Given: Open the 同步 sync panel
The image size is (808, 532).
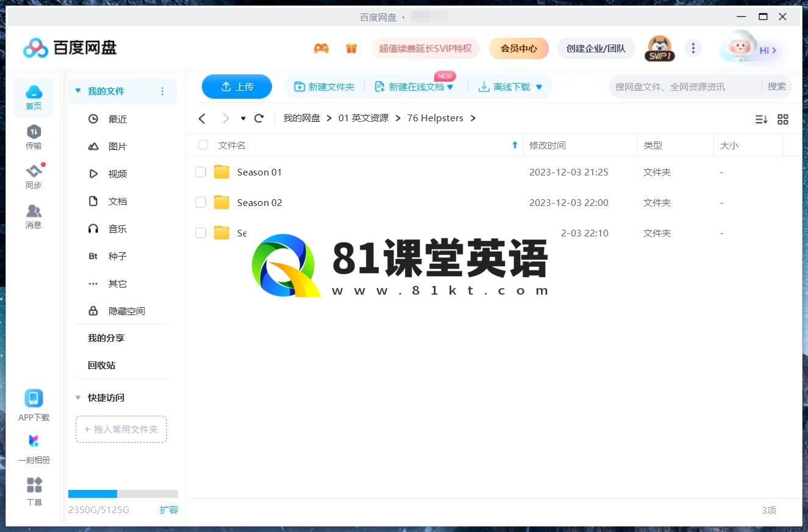Looking at the screenshot, I should tap(34, 177).
